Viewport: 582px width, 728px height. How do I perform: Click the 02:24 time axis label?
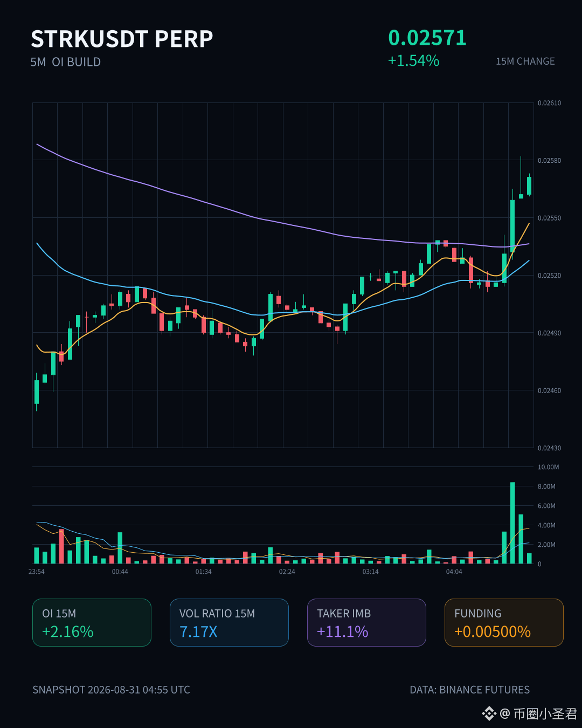click(x=287, y=572)
